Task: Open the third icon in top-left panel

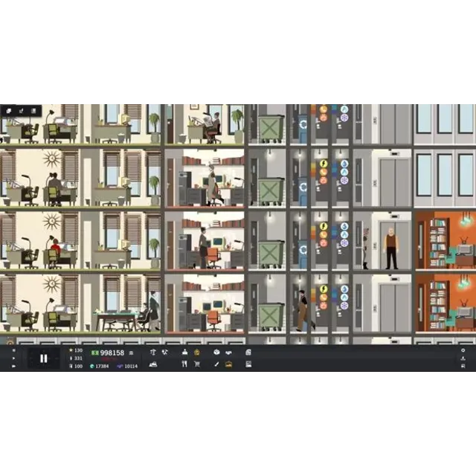Action: tap(33, 111)
